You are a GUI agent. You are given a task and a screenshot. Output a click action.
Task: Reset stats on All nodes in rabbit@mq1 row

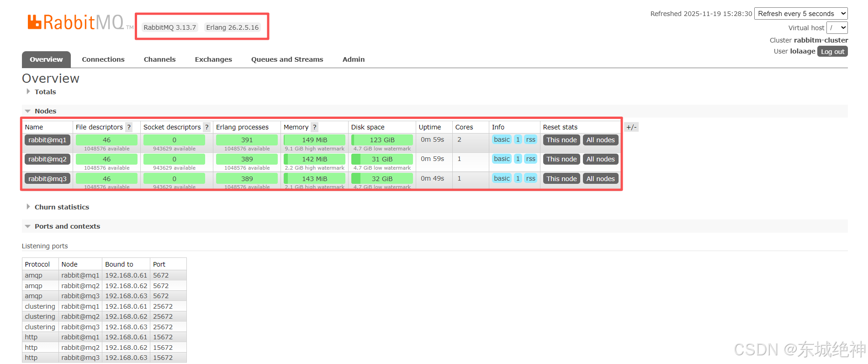(x=600, y=140)
